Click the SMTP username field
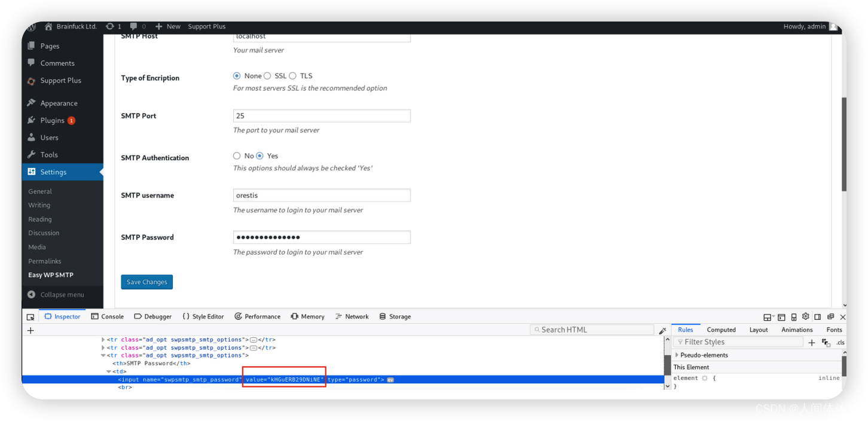This screenshot has width=868, height=421. (322, 196)
